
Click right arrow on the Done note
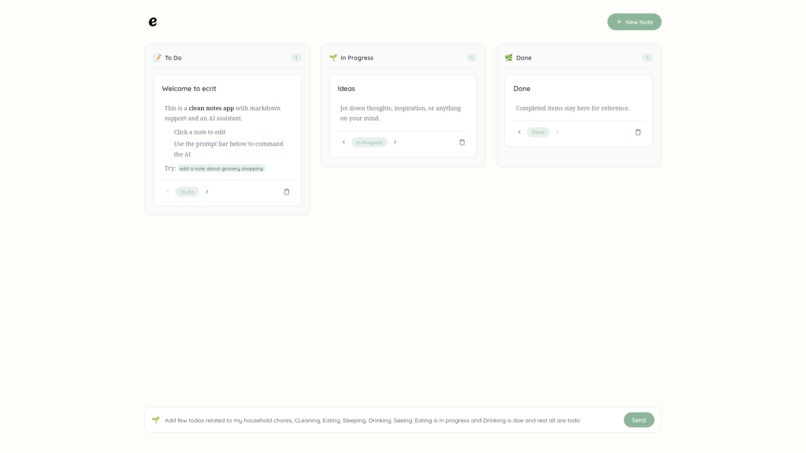pyautogui.click(x=557, y=132)
